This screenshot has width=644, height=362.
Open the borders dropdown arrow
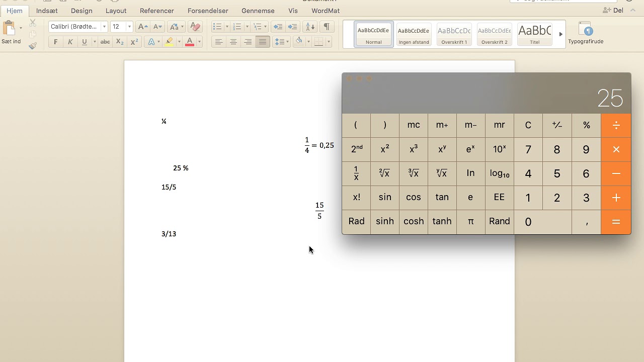coord(329,42)
